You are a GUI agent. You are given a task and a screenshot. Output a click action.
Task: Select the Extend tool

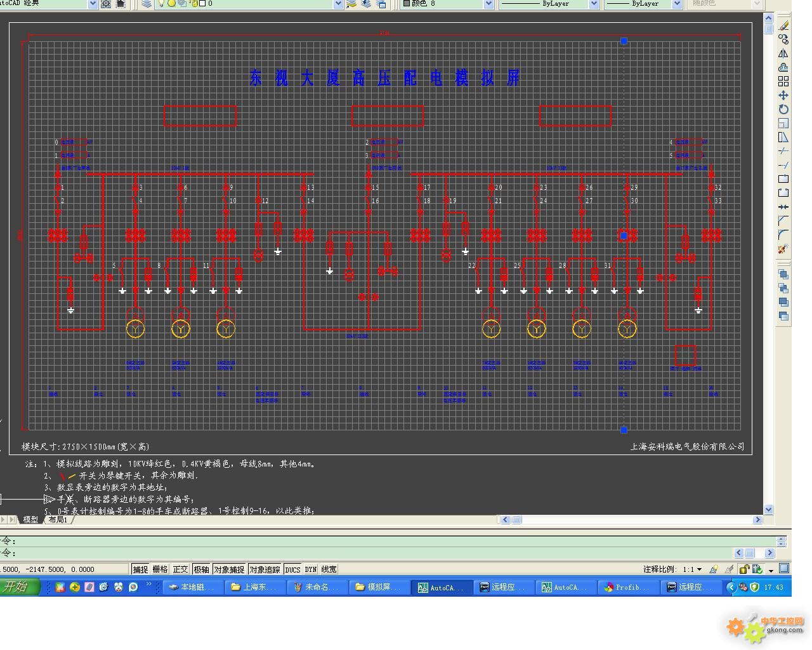[x=783, y=165]
